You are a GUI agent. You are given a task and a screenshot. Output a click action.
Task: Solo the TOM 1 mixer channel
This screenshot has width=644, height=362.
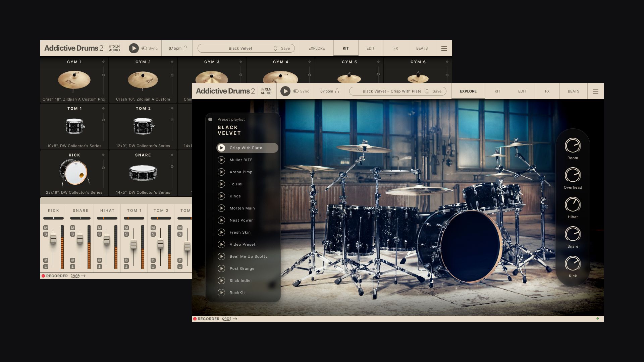126,234
